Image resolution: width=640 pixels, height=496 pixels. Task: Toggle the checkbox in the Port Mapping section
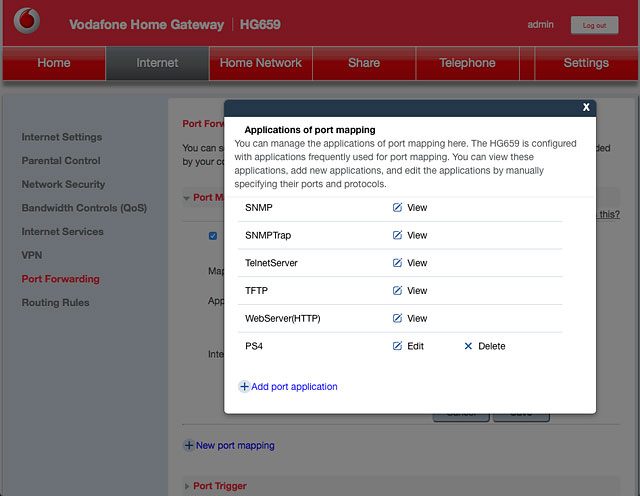[213, 236]
